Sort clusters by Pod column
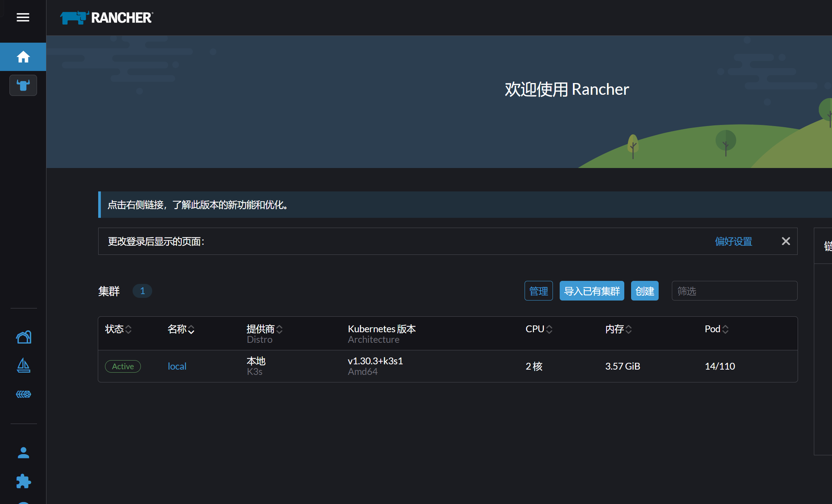The height and width of the screenshot is (504, 832). pyautogui.click(x=716, y=329)
